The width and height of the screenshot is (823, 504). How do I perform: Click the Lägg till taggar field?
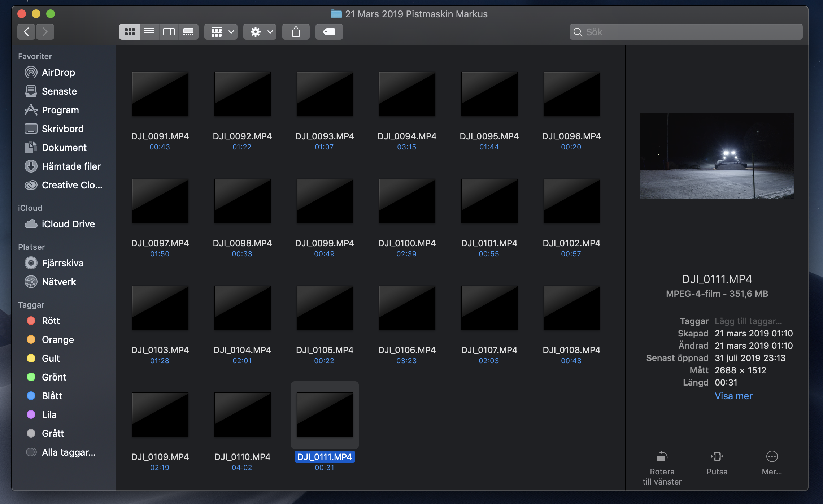(748, 321)
